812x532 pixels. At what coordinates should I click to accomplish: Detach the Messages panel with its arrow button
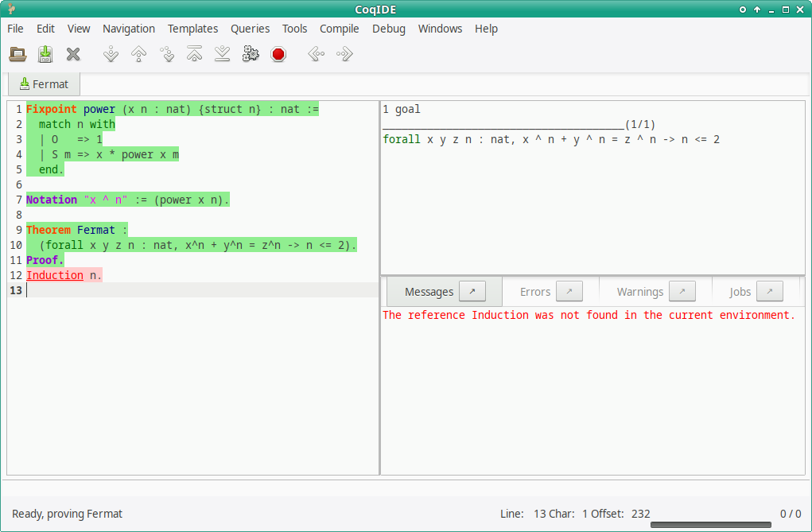[x=472, y=291]
